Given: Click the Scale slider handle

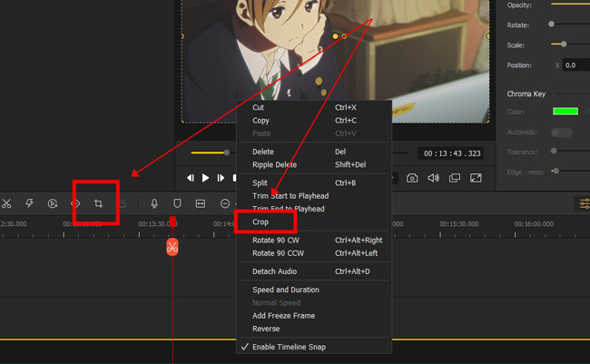Looking at the screenshot, I should pyautogui.click(x=564, y=44).
